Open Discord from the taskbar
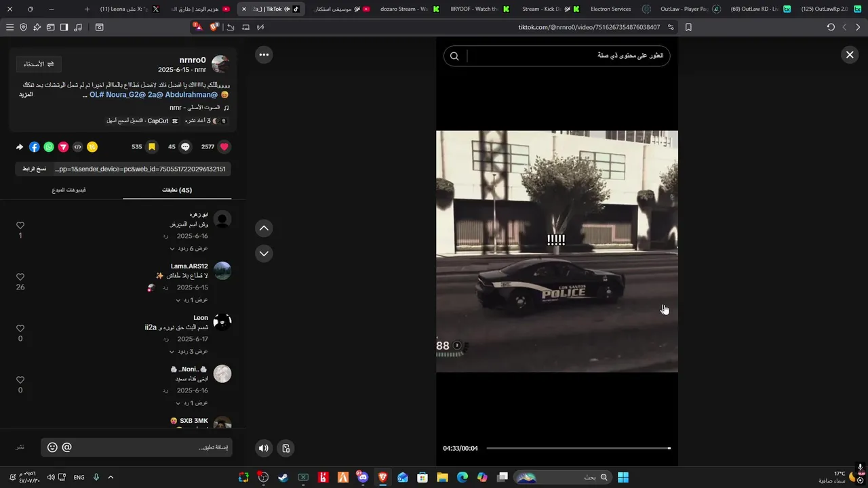Image resolution: width=868 pixels, height=488 pixels. point(362,477)
